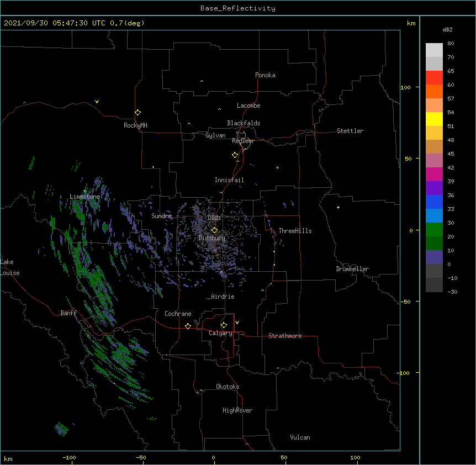Pick the red 60-65 dBZ legend swatch
The height and width of the screenshot is (465, 476).
(434, 78)
